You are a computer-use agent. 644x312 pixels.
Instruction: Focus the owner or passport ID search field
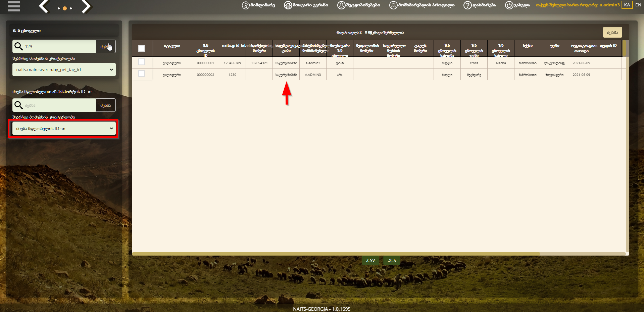click(60, 105)
